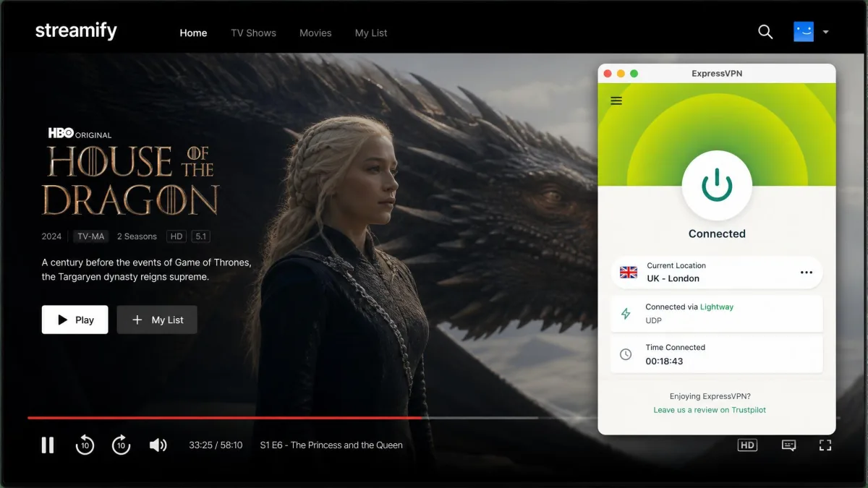
Task: Click the 5.1 audio badge
Action: point(200,236)
